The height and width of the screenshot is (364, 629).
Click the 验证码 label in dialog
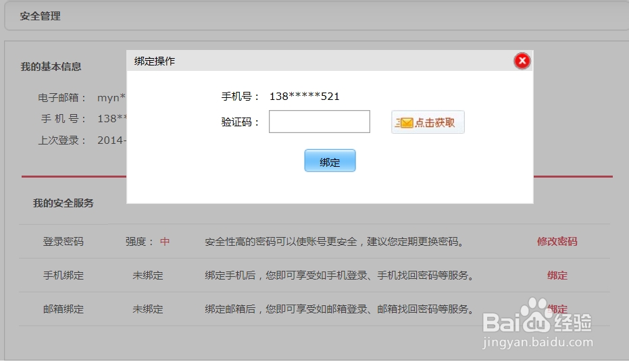(240, 122)
